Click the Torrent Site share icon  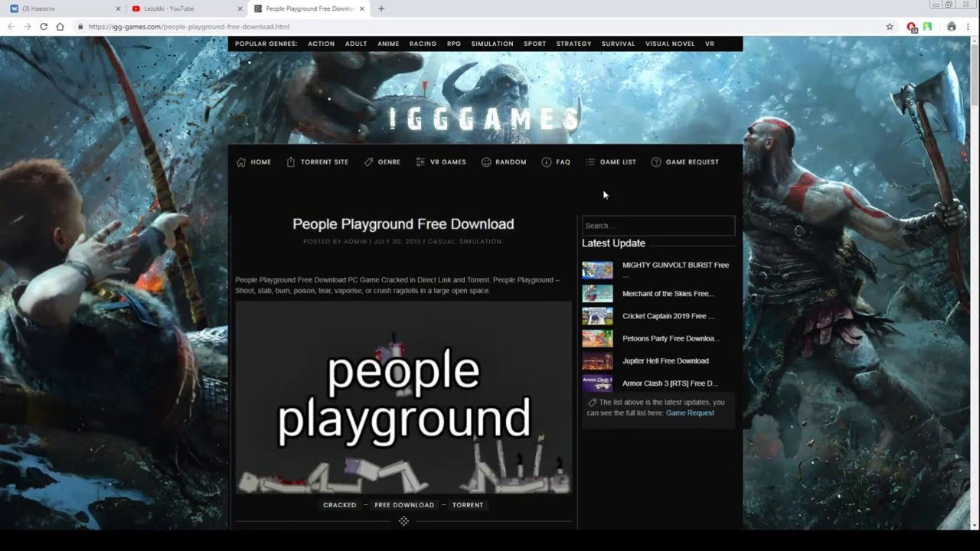pos(291,162)
